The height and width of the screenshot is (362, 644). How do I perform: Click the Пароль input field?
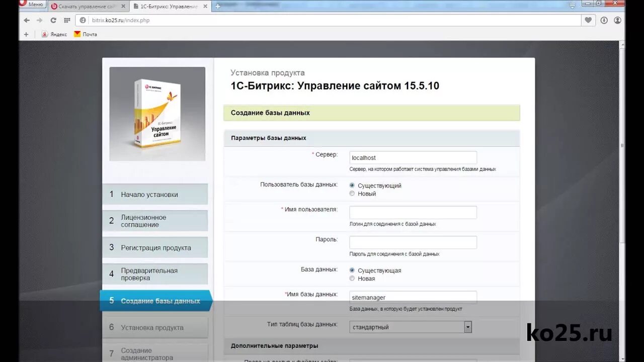coord(413,242)
